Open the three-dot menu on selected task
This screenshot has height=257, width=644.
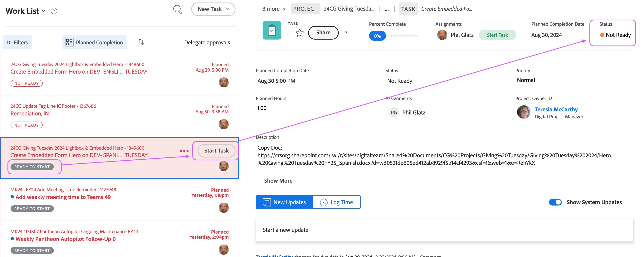184,151
